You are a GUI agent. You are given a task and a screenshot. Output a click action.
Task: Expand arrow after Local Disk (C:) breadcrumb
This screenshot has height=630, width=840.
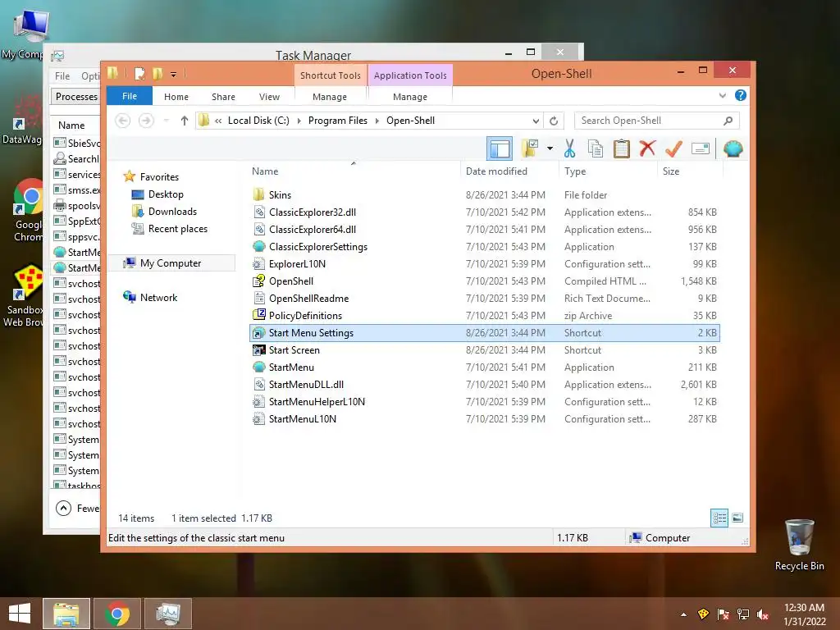coord(299,121)
